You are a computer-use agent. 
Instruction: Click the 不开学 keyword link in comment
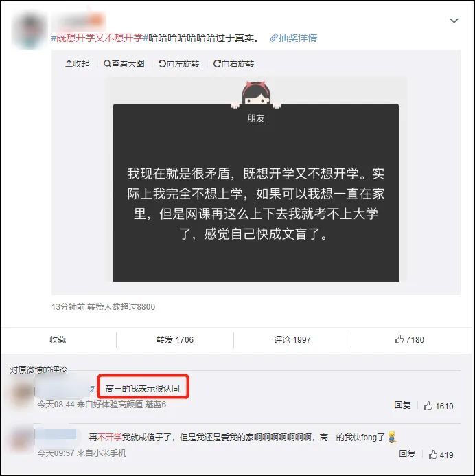pyautogui.click(x=109, y=437)
